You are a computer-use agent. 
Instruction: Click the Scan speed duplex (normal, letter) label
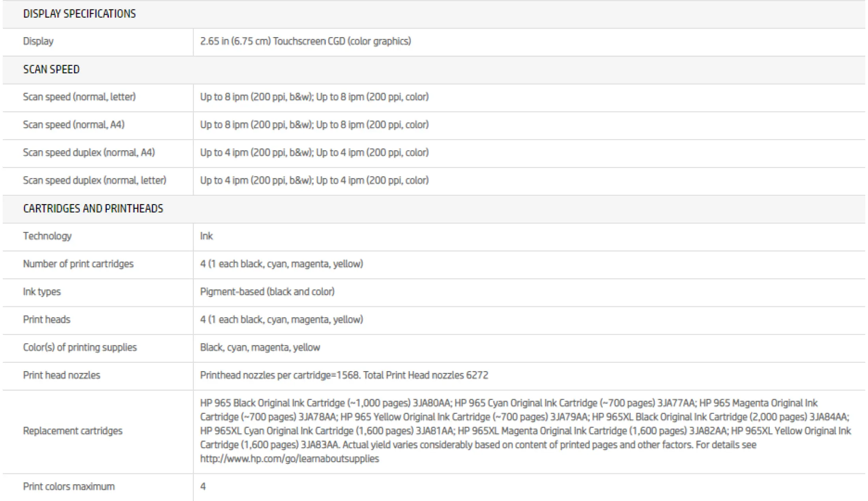(95, 180)
